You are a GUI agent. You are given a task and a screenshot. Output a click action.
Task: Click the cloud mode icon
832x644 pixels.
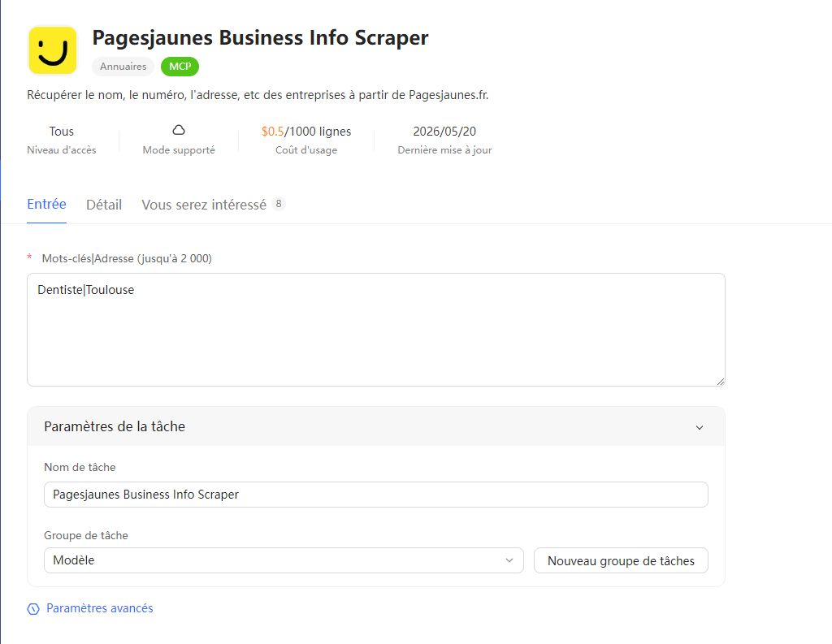click(x=179, y=130)
